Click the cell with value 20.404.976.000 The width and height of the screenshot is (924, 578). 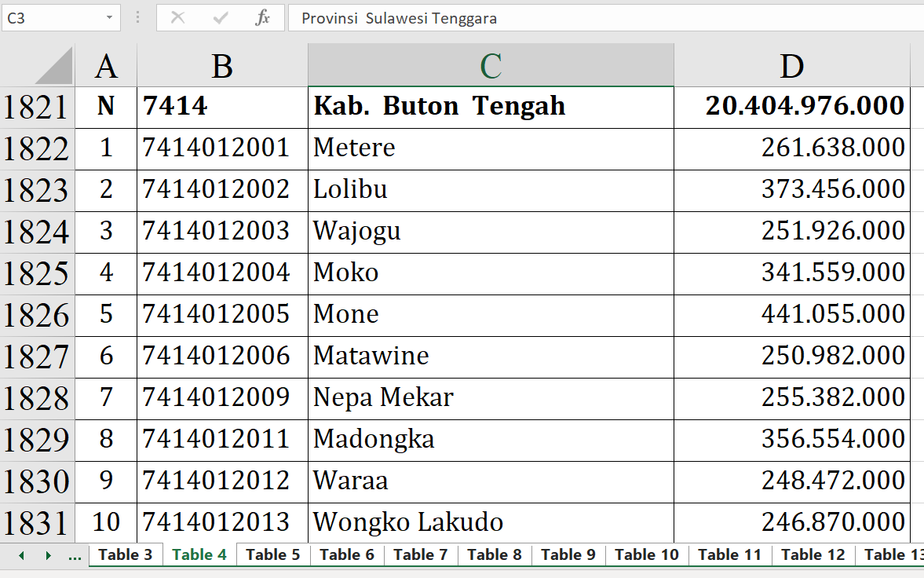(x=791, y=106)
